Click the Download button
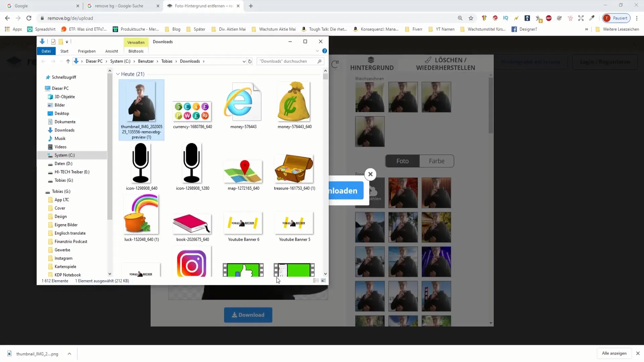 click(249, 315)
